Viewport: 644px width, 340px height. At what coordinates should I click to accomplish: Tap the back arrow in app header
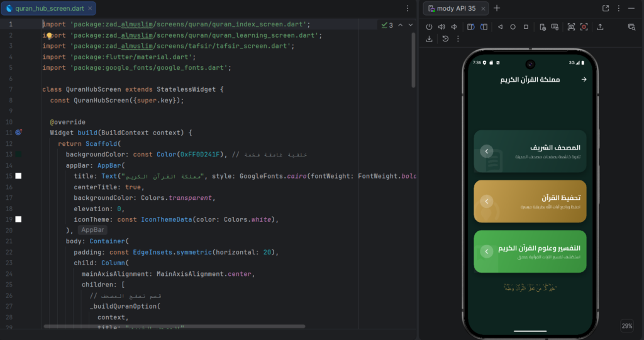click(x=584, y=79)
